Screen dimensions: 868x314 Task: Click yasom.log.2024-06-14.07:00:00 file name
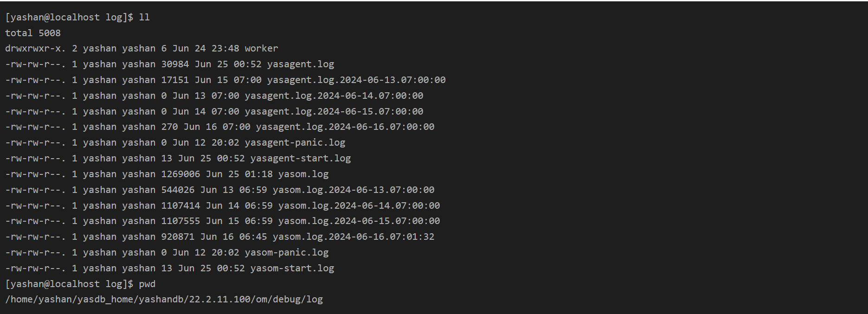pyautogui.click(x=359, y=206)
